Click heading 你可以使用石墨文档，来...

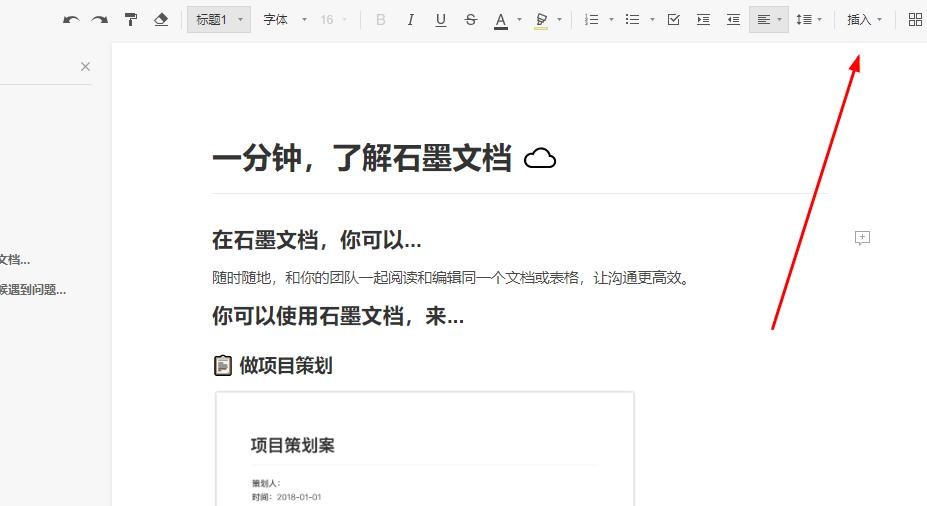(338, 316)
